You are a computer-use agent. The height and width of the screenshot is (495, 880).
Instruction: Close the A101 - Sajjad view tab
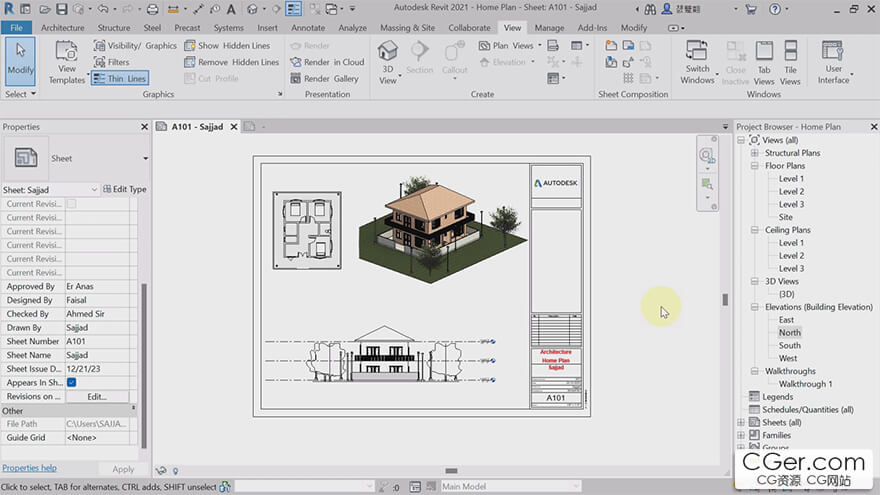coord(234,127)
